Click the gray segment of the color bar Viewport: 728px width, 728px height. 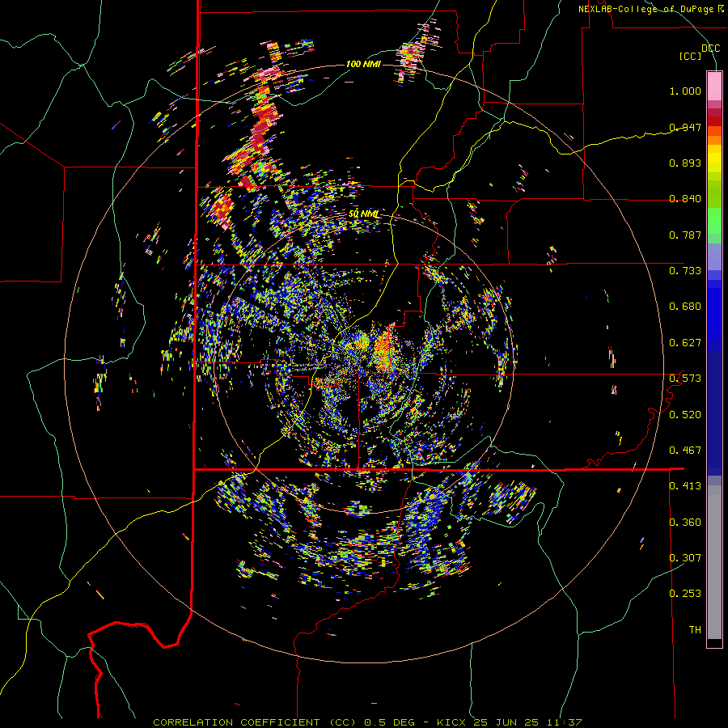(x=714, y=562)
